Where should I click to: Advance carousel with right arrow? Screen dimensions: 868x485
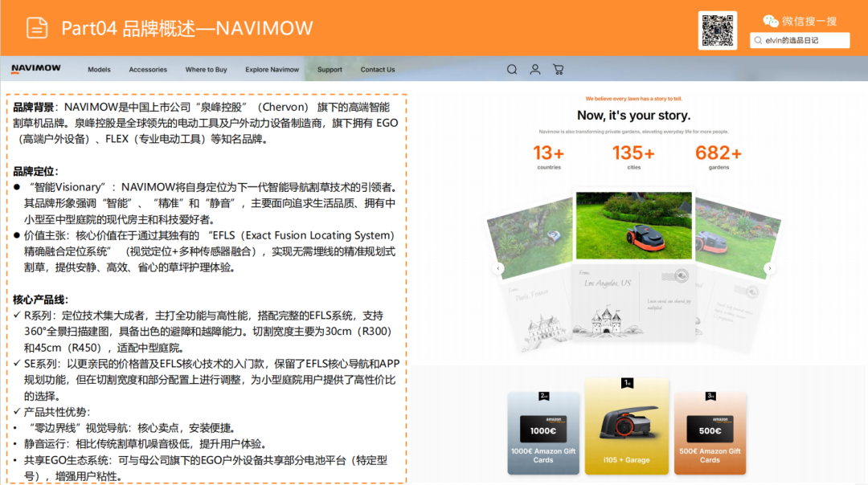769,268
